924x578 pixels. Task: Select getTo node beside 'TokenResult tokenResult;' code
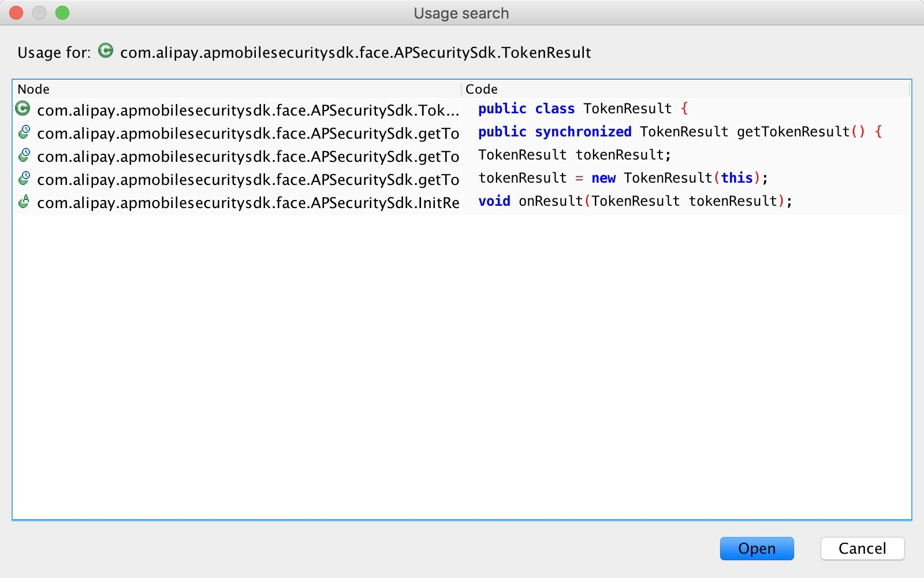248,156
